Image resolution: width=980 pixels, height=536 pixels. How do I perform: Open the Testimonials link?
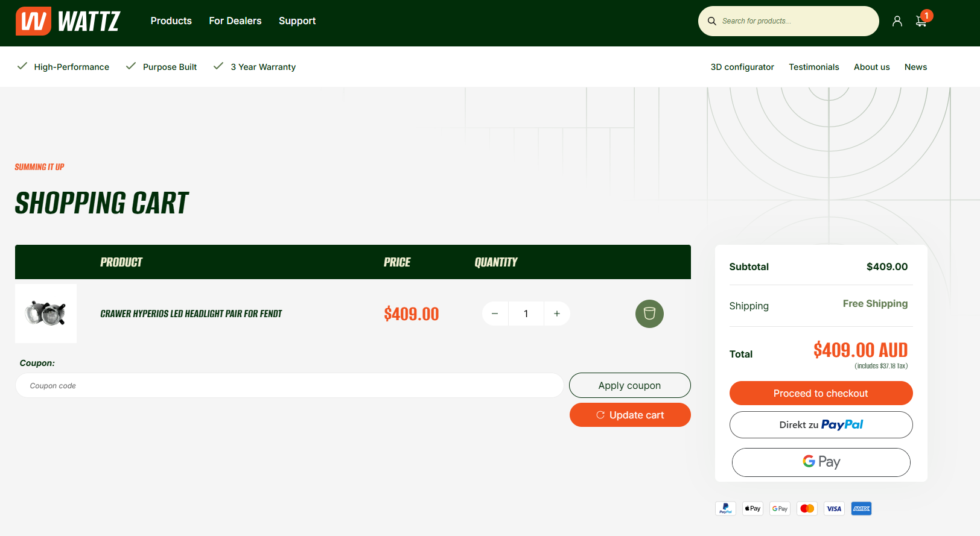[813, 67]
